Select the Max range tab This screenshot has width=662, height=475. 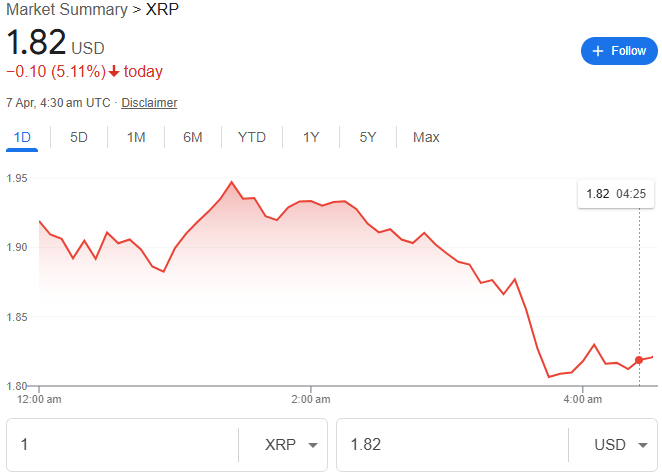pos(426,137)
